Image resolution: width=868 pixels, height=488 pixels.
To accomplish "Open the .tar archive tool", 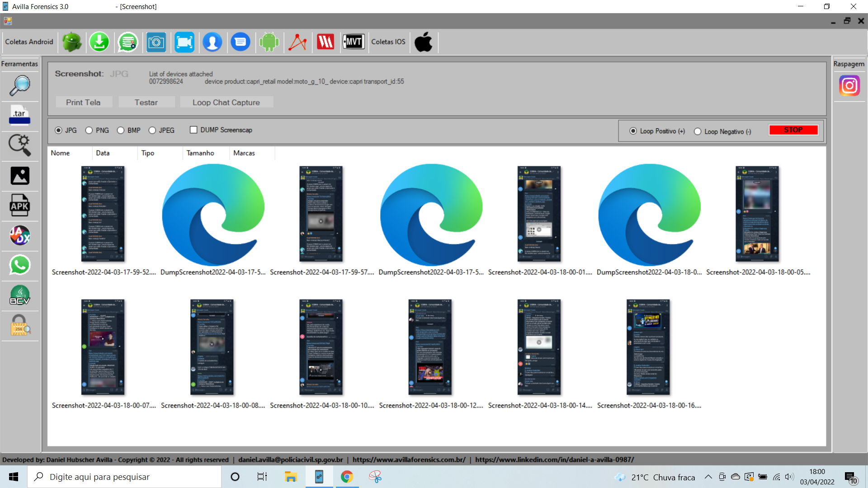I will pyautogui.click(x=20, y=115).
